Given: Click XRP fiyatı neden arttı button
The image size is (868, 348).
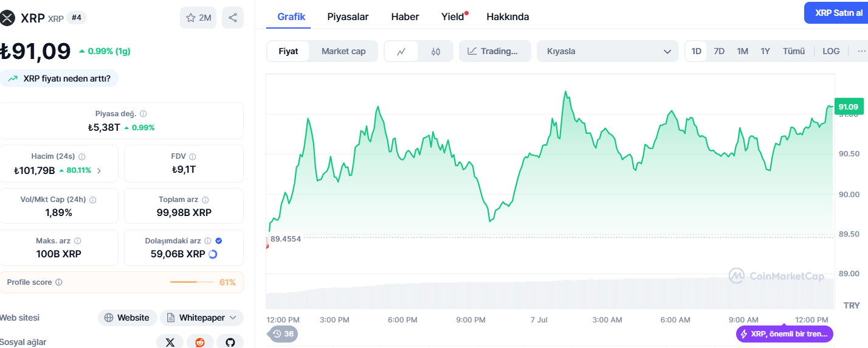Looking at the screenshot, I should pyautogui.click(x=59, y=78).
